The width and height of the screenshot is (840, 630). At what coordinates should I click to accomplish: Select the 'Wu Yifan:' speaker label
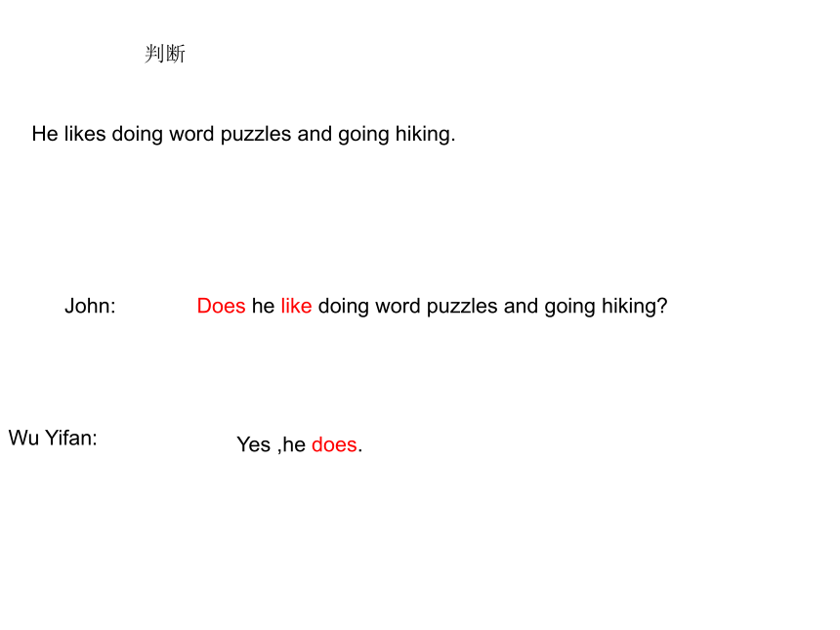pyautogui.click(x=53, y=438)
